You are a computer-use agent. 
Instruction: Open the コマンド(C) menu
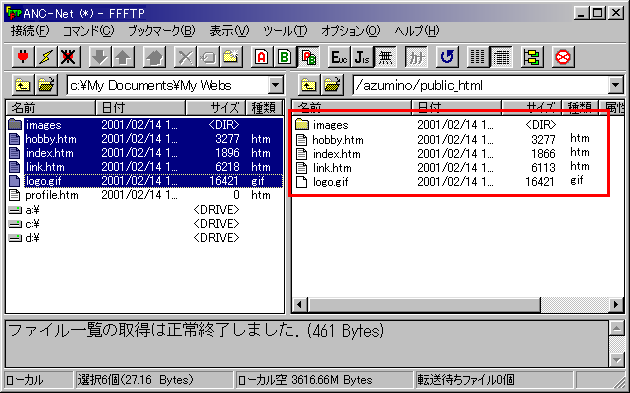tap(89, 31)
